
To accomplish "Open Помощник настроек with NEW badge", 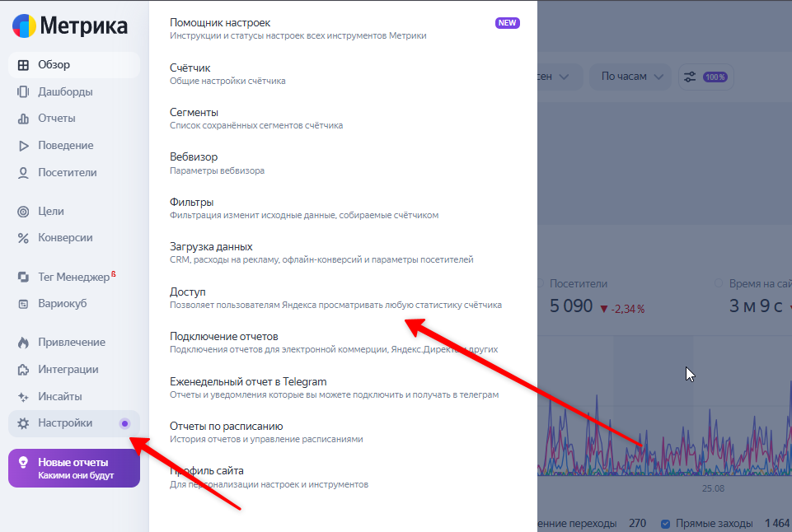I will [x=220, y=22].
